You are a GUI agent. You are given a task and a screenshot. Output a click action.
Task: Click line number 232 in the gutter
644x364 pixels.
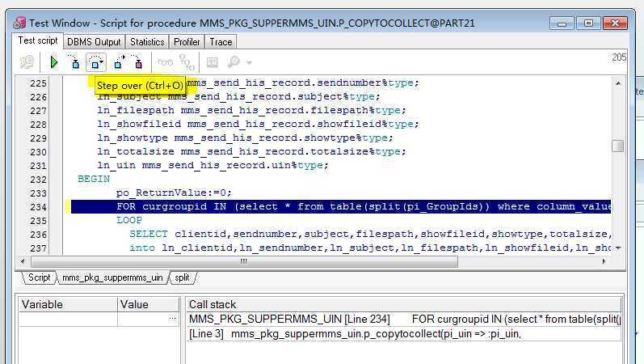point(38,180)
